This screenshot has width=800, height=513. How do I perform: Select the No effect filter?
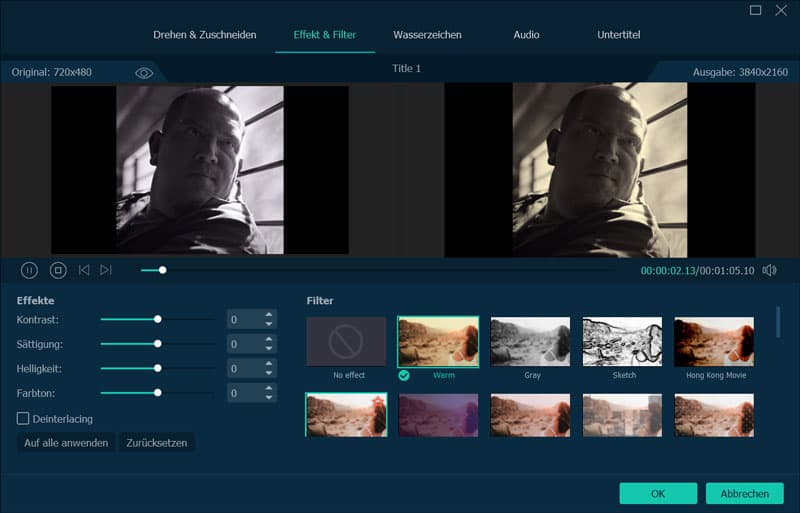pyautogui.click(x=346, y=342)
